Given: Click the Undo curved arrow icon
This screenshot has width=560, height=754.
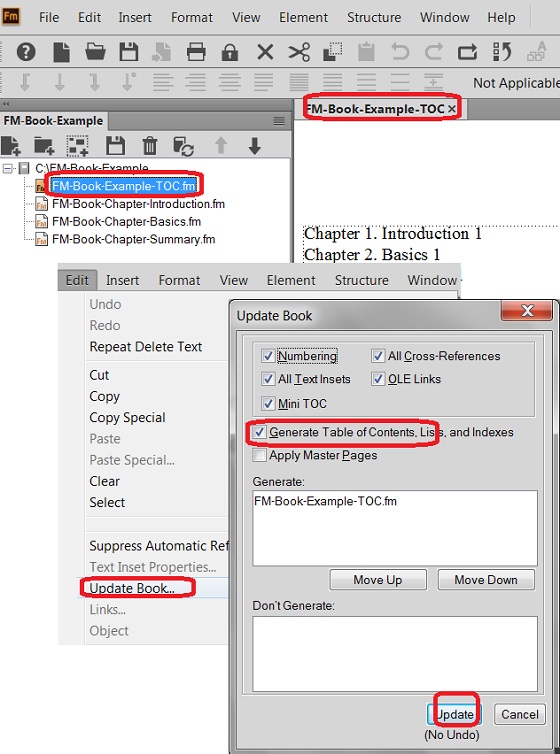Looking at the screenshot, I should pyautogui.click(x=400, y=51).
